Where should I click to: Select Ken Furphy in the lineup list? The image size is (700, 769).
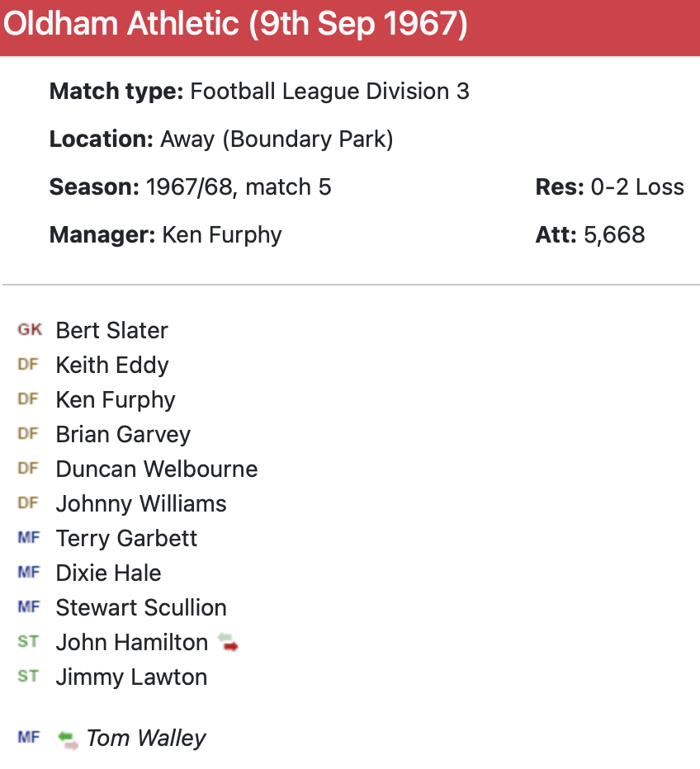click(116, 399)
